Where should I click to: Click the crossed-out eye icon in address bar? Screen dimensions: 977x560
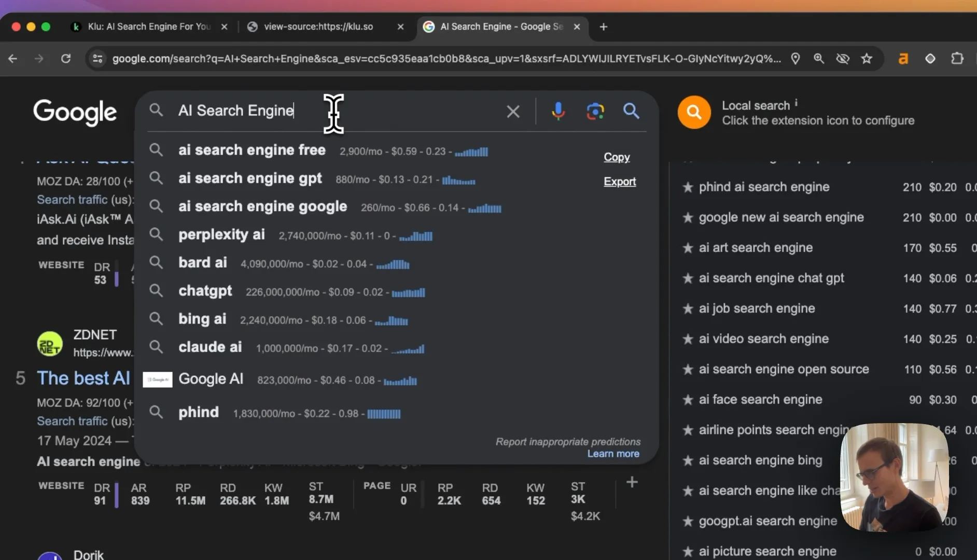(x=843, y=59)
